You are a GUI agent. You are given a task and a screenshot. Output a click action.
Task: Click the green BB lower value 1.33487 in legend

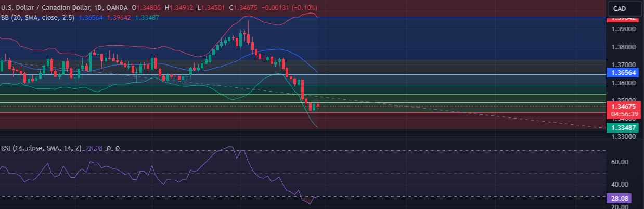tap(147, 17)
